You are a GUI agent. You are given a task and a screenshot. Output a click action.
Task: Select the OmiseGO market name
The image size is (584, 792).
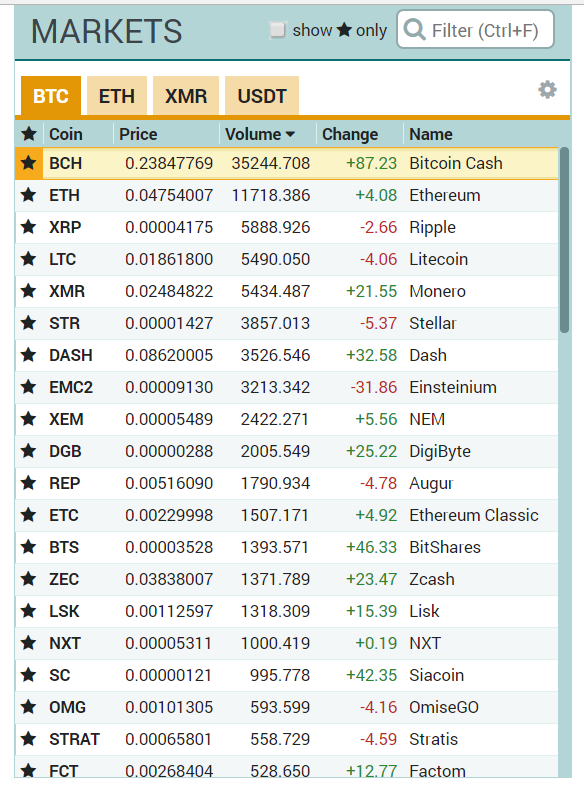tap(444, 707)
